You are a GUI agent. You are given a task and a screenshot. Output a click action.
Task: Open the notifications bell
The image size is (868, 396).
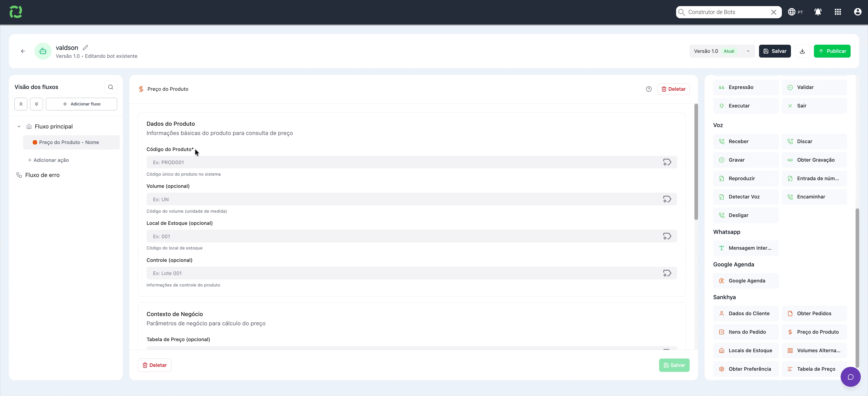(x=818, y=12)
